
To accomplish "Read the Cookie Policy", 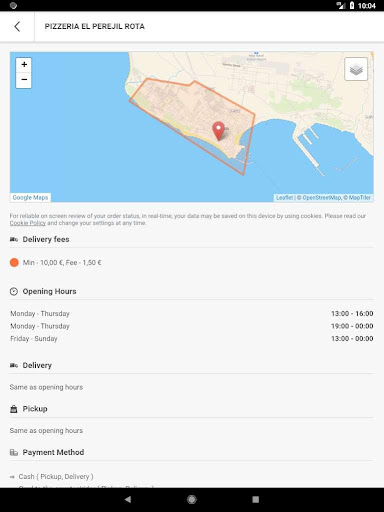I will [28, 223].
